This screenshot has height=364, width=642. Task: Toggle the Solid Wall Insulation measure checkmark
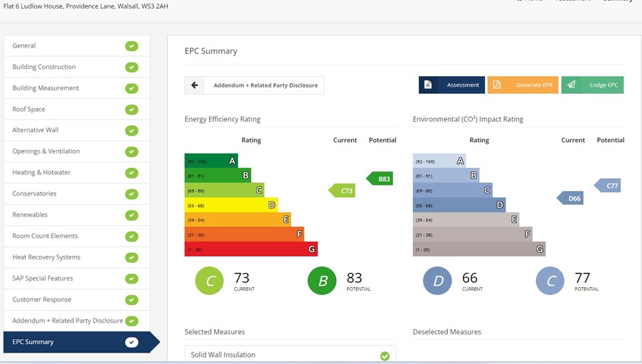385,355
